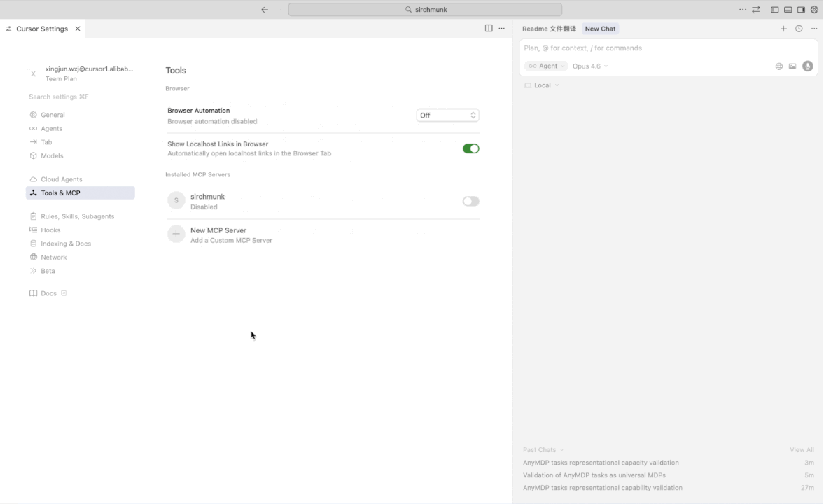Open the Models settings section
Image resolution: width=824 pixels, height=504 pixels.
[x=53, y=155]
